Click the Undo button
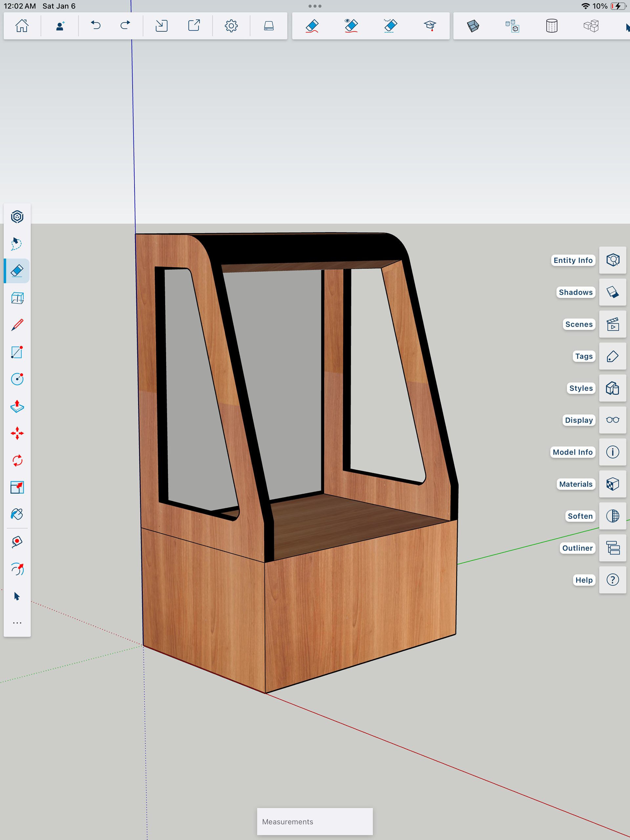This screenshot has height=840, width=630. [96, 26]
